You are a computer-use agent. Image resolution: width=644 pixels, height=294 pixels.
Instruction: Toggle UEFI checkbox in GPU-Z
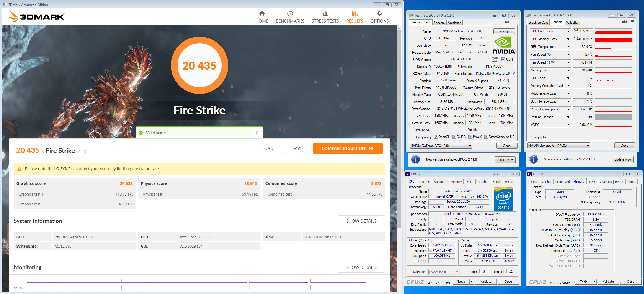tap(503, 59)
